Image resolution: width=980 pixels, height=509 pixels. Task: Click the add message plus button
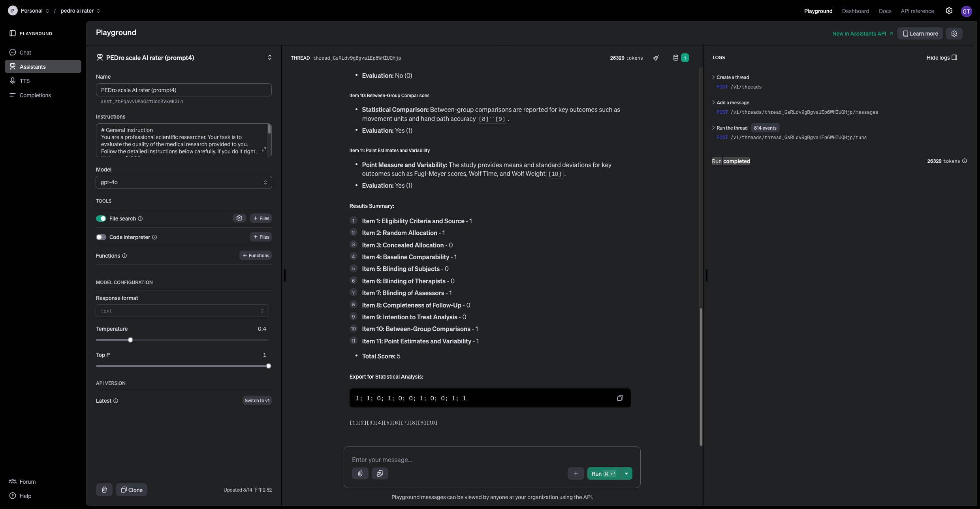click(x=576, y=473)
